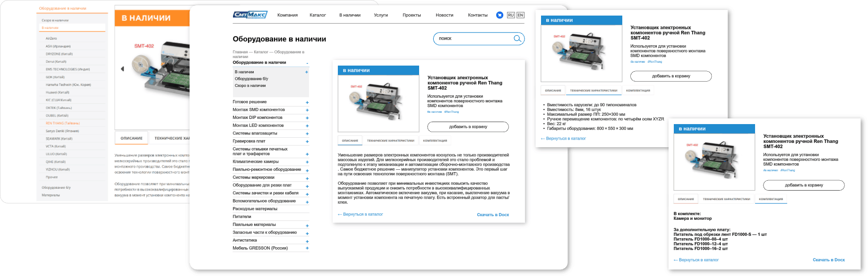Open Технические характеристики tab in center product card
The image size is (868, 276).
(x=391, y=141)
